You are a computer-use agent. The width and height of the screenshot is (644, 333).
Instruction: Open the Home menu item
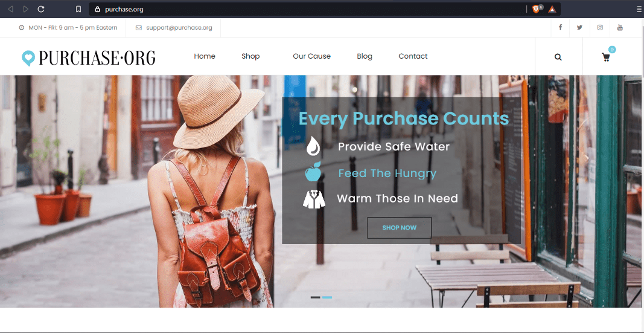tap(205, 56)
